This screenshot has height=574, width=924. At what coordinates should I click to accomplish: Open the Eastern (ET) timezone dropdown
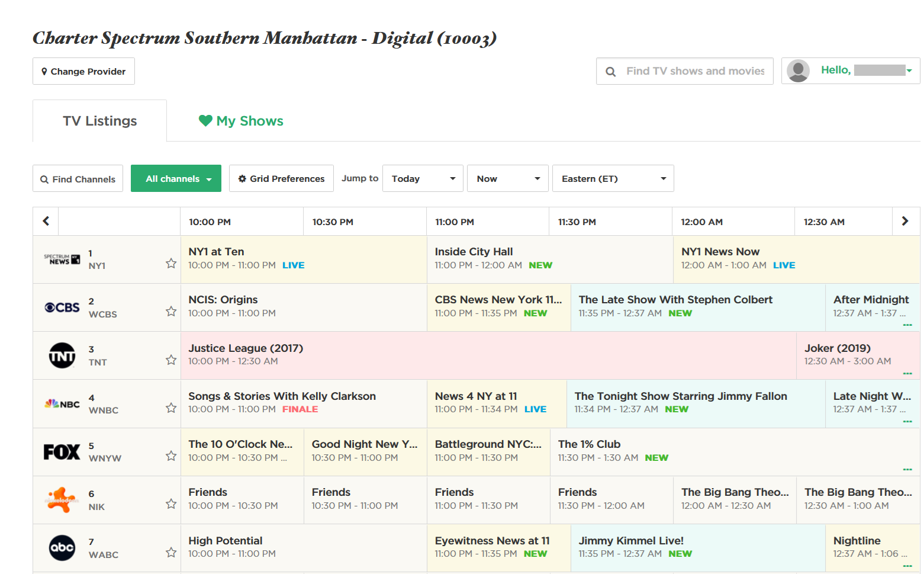tap(613, 178)
